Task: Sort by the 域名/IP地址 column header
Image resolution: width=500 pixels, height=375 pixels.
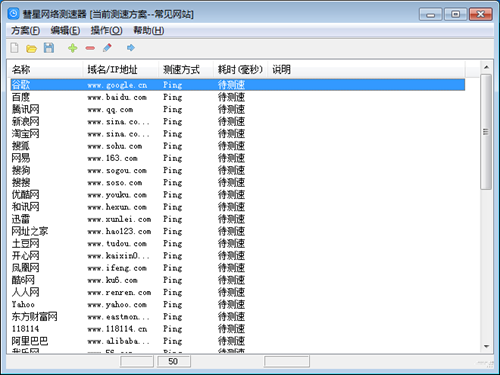Action: [120, 69]
